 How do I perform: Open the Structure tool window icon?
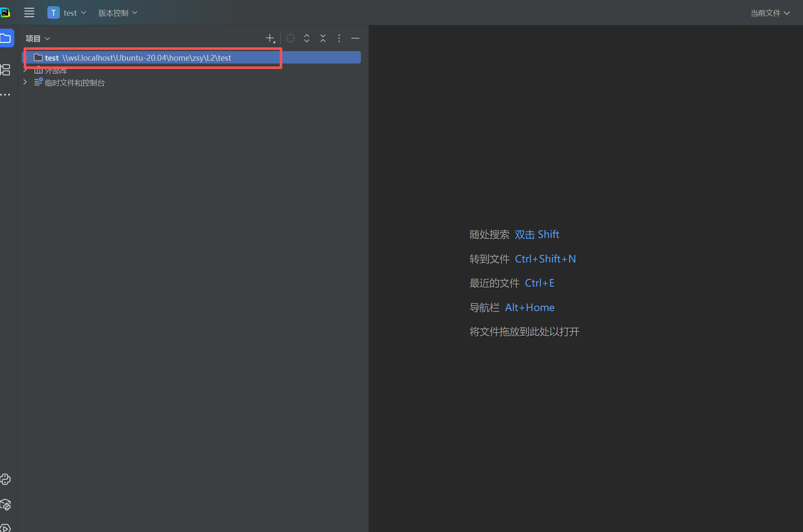[5, 70]
